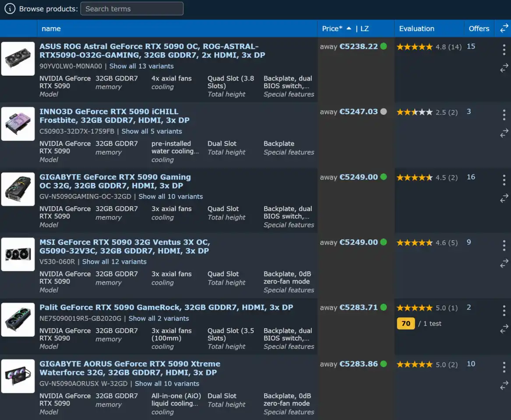Add ASUS ROG Astral to comparison
Image resolution: width=511 pixels, height=420 pixels.
pos(504,68)
